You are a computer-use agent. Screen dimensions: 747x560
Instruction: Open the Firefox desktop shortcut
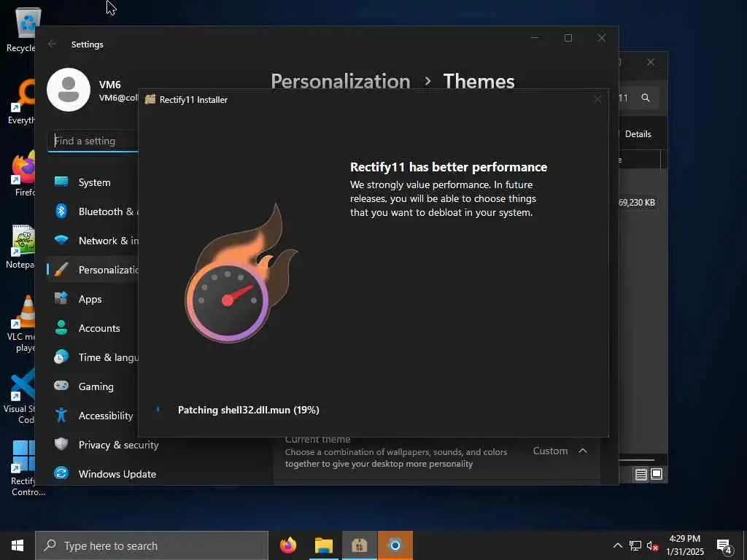click(x=23, y=174)
